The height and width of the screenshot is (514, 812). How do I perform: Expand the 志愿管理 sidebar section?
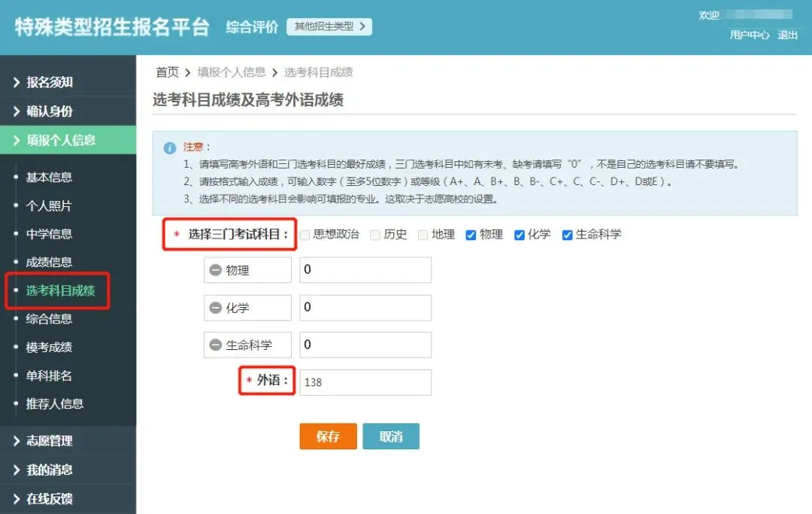click(x=50, y=441)
